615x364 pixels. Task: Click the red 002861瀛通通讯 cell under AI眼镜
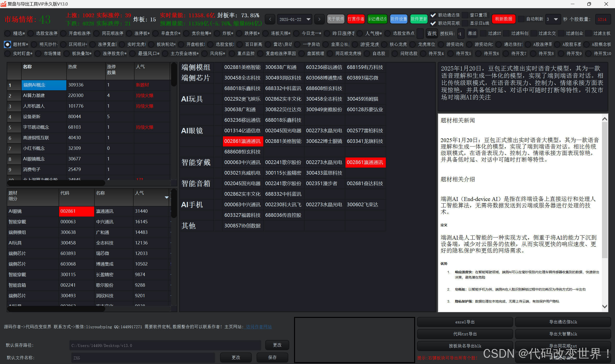pos(242,141)
